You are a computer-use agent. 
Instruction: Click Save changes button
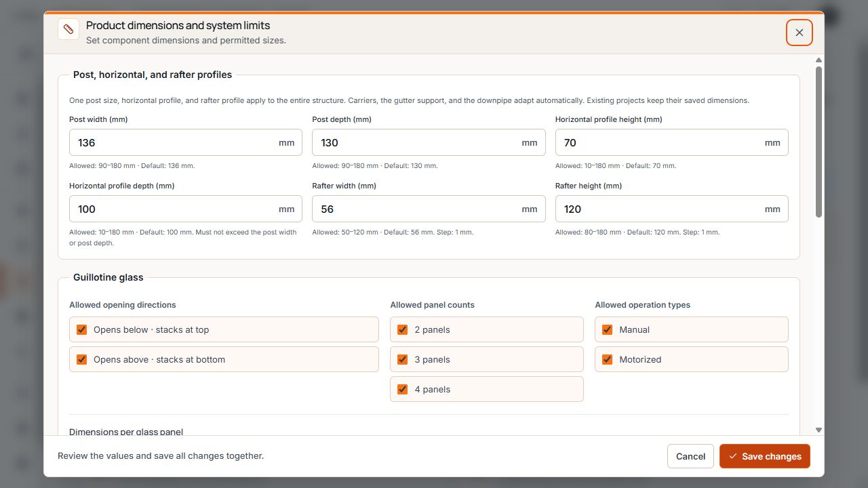coord(765,456)
